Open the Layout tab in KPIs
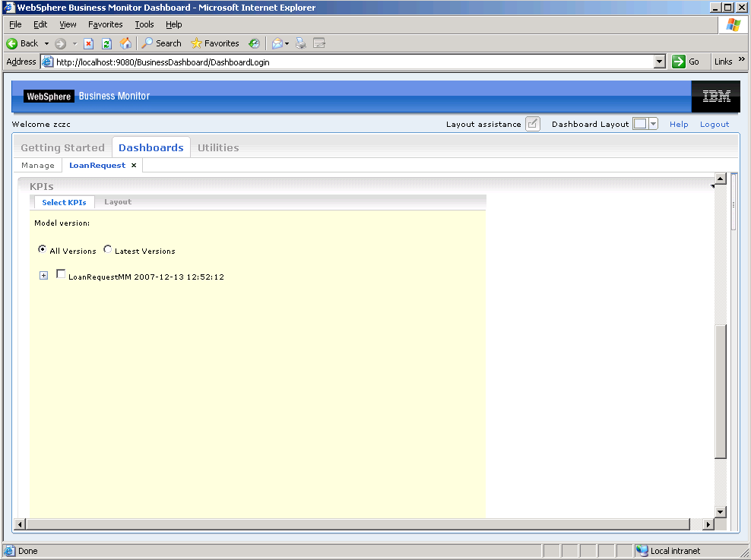Image resolution: width=751 pixels, height=560 pixels. (x=118, y=202)
